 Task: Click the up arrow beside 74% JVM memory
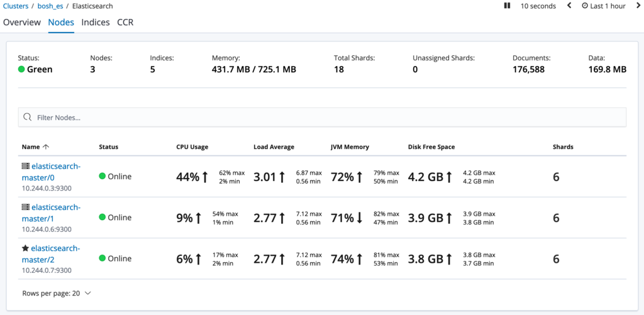pyautogui.click(x=359, y=259)
